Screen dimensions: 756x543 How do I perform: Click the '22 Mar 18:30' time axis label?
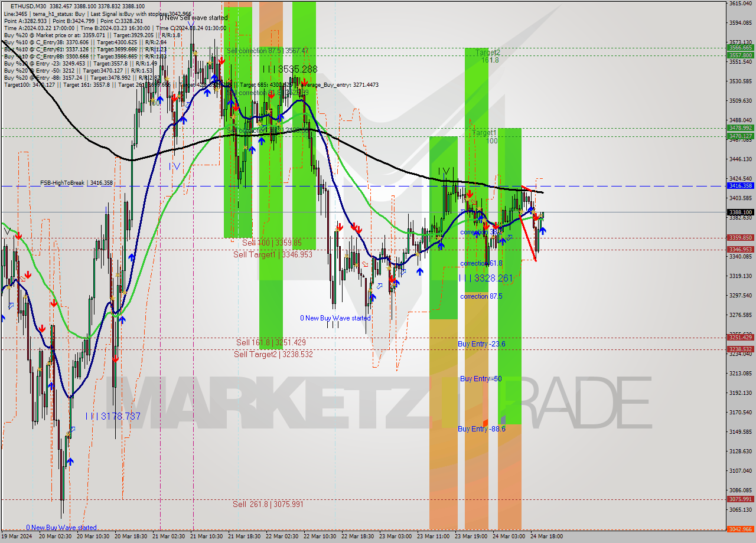(357, 537)
